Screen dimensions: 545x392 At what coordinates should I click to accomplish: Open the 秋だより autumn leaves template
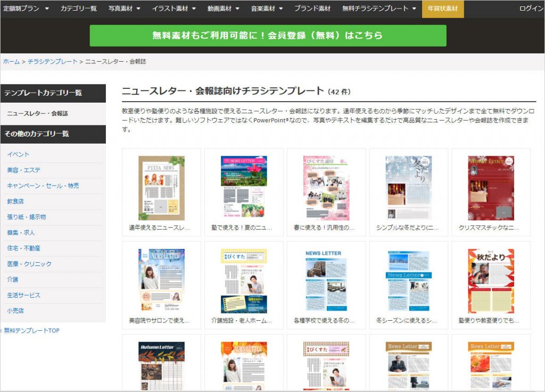pyautogui.click(x=491, y=281)
